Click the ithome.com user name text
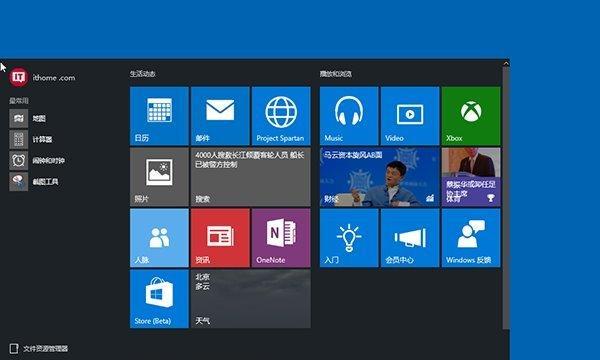The image size is (600, 360). pos(54,78)
